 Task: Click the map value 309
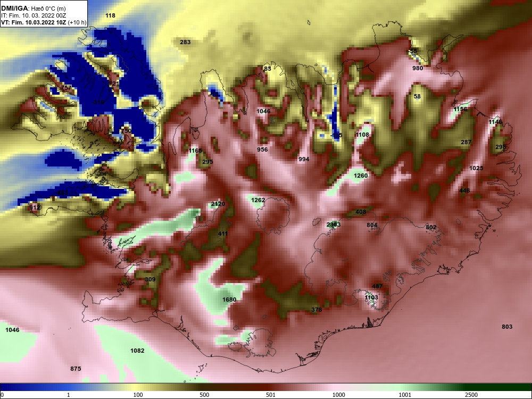click(150, 279)
